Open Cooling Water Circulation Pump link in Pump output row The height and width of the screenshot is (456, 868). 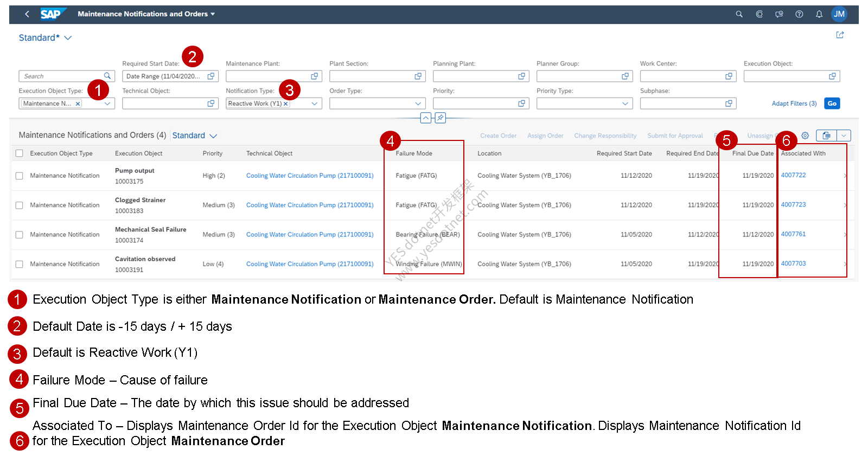click(310, 176)
